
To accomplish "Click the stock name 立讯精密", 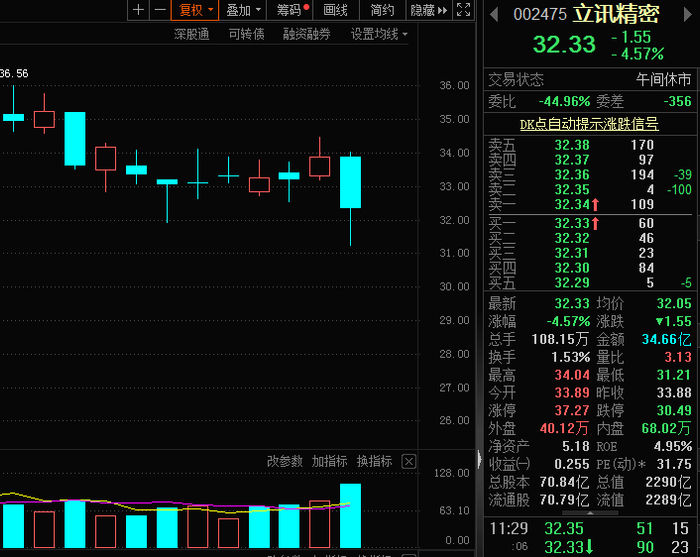I will point(616,14).
